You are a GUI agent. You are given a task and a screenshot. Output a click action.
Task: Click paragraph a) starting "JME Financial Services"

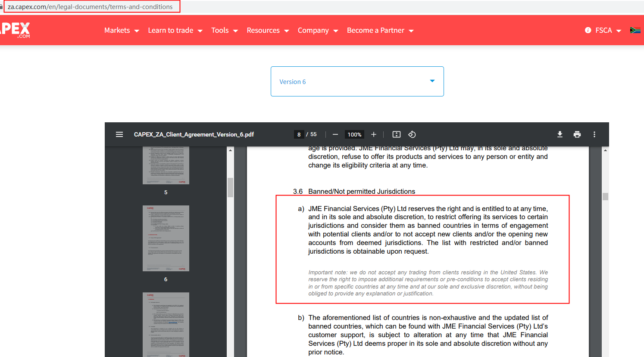pyautogui.click(x=428, y=230)
